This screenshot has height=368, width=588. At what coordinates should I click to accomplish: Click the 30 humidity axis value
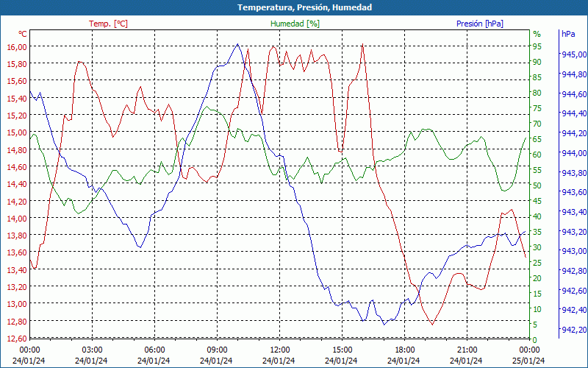pyautogui.click(x=537, y=247)
